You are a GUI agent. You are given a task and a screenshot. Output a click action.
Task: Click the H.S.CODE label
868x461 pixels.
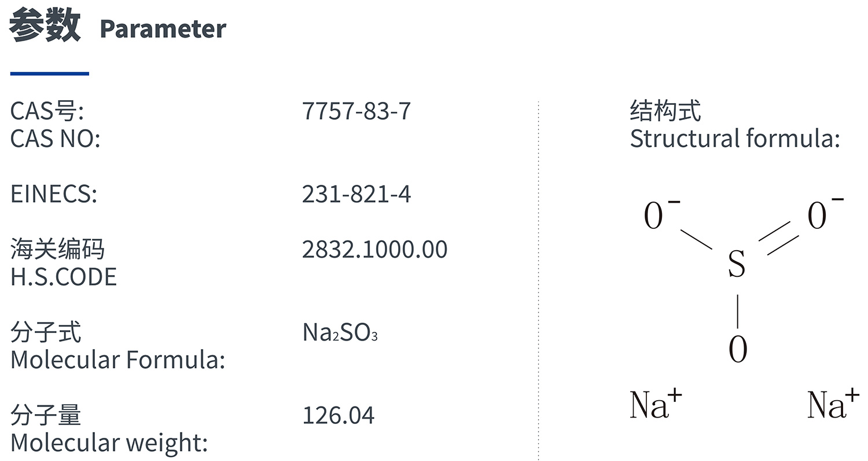coord(64,277)
